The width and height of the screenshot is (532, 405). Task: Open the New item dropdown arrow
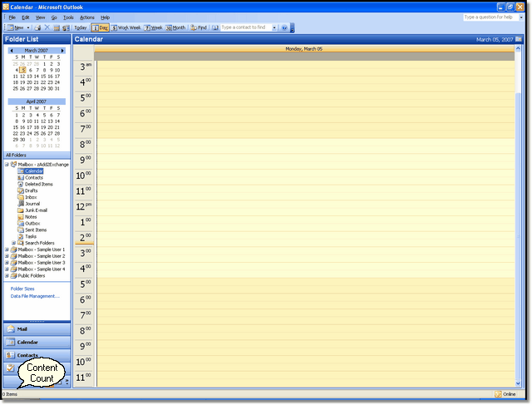(28, 27)
